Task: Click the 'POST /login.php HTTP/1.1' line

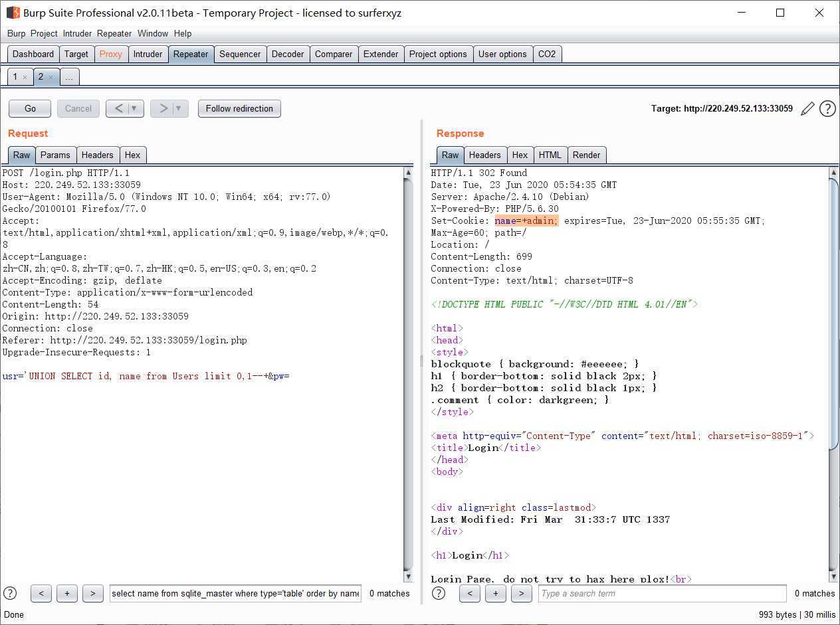Action: click(x=66, y=173)
